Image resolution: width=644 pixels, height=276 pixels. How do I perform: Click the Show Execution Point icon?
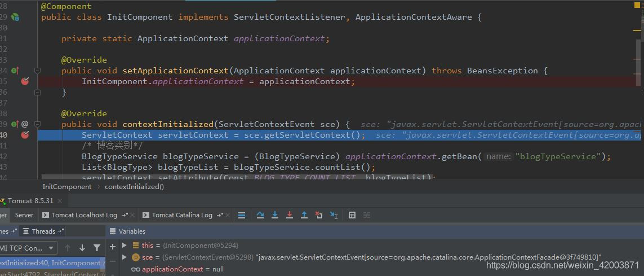[242, 214]
